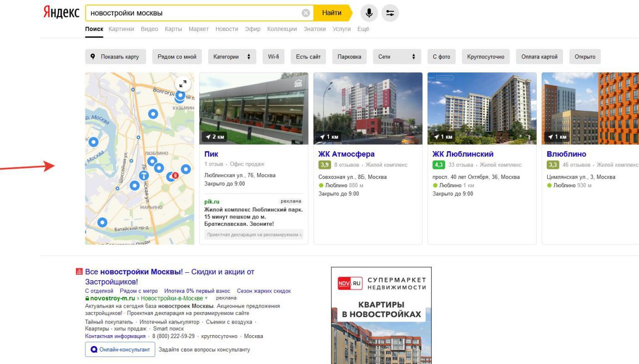Click the 3,9 rating badge of ЖК Атмосфера

point(324,165)
